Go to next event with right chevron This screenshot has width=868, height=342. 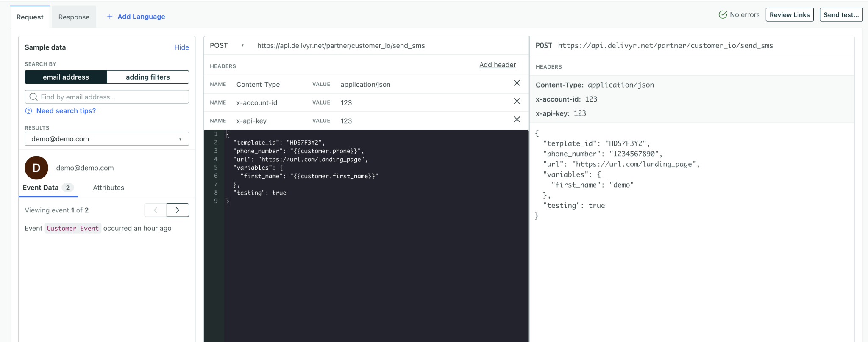coord(178,210)
